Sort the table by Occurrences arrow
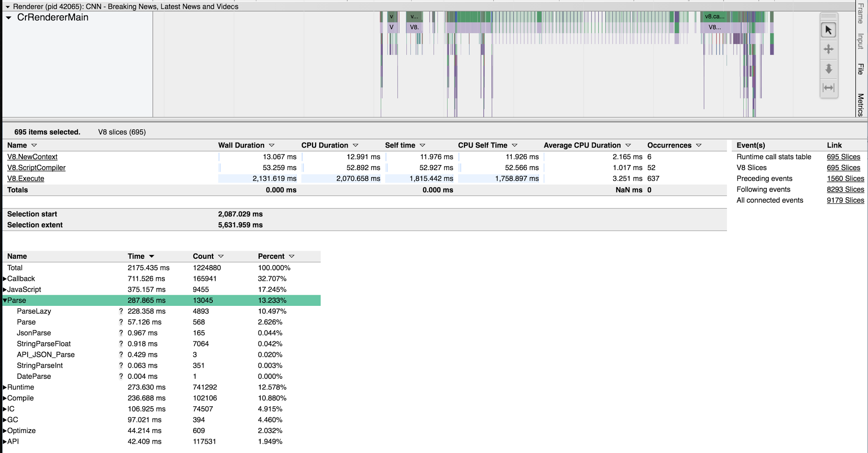868x453 pixels. [698, 145]
